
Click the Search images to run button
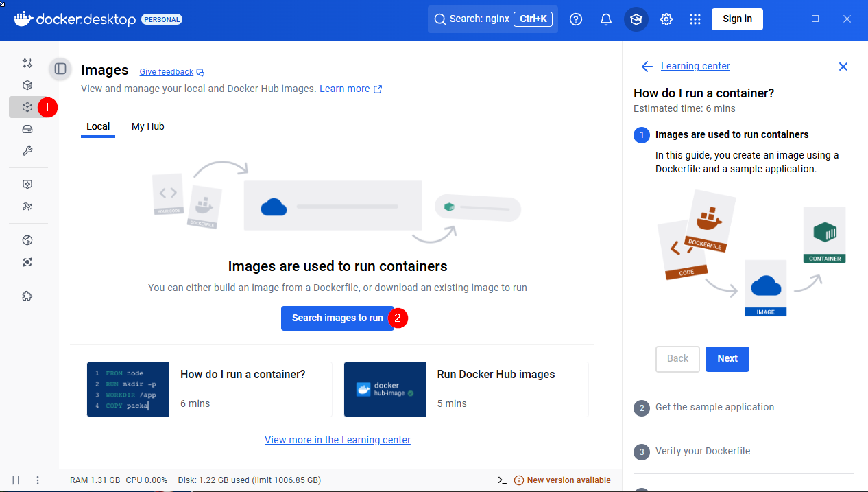pos(337,318)
